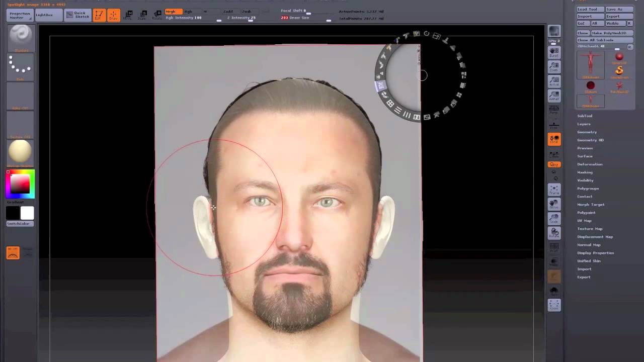Screen dimensions: 644x362
Task: Select the red sphere tool thumbnail
Action: 619,57
